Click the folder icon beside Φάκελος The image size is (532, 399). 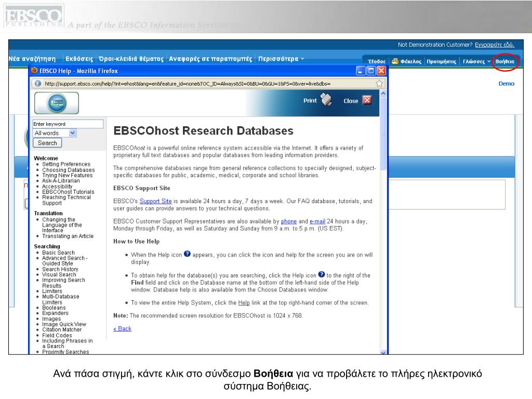tap(395, 61)
